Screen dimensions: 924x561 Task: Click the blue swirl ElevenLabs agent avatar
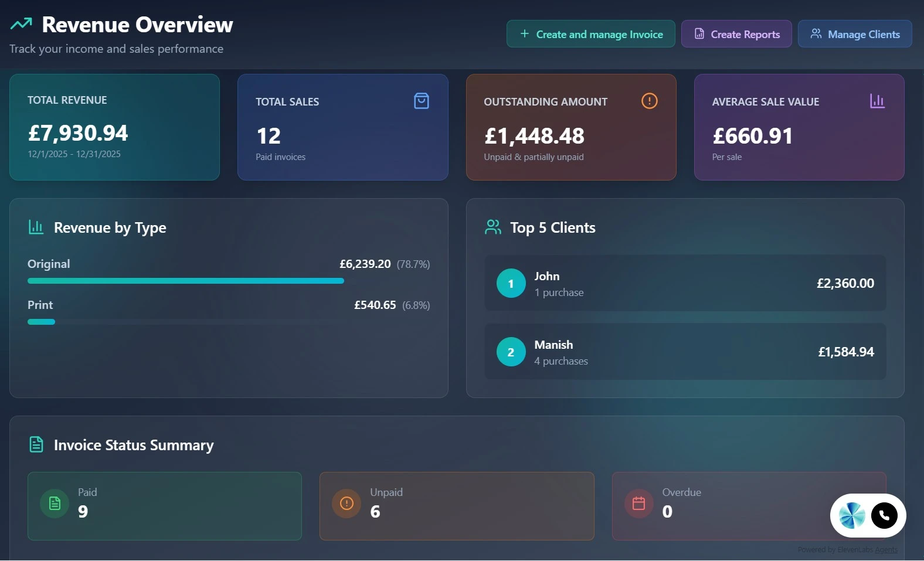point(852,516)
